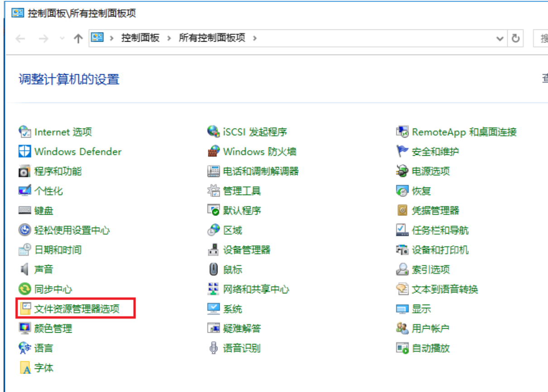548x392 pixels.
Task: Open the 声音 speaker icon
Action: tap(24, 270)
